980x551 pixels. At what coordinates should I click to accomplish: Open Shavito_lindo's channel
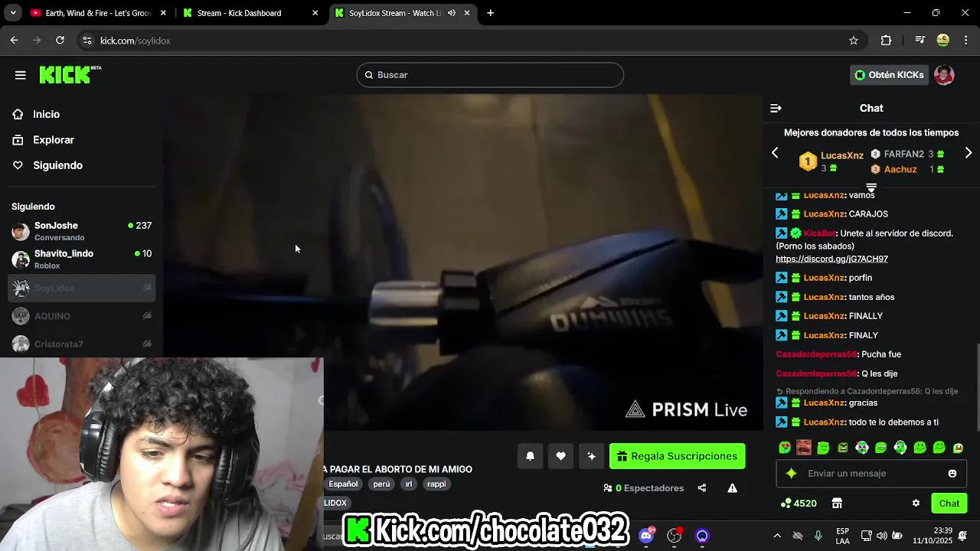click(81, 259)
